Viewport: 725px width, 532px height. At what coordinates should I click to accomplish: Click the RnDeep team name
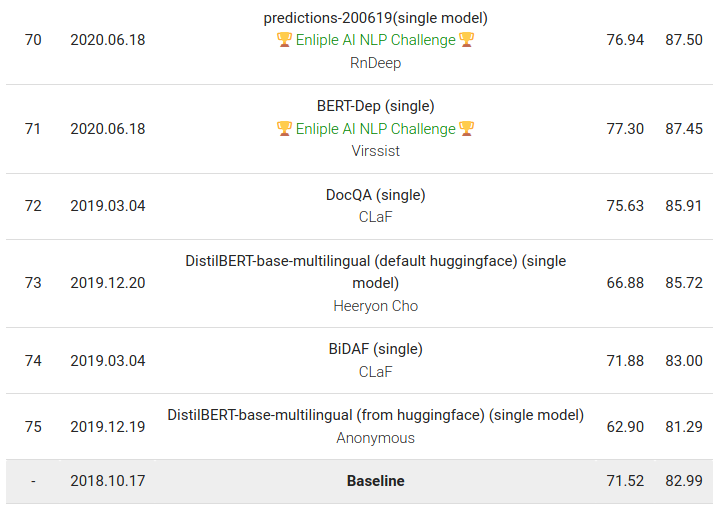point(375,63)
